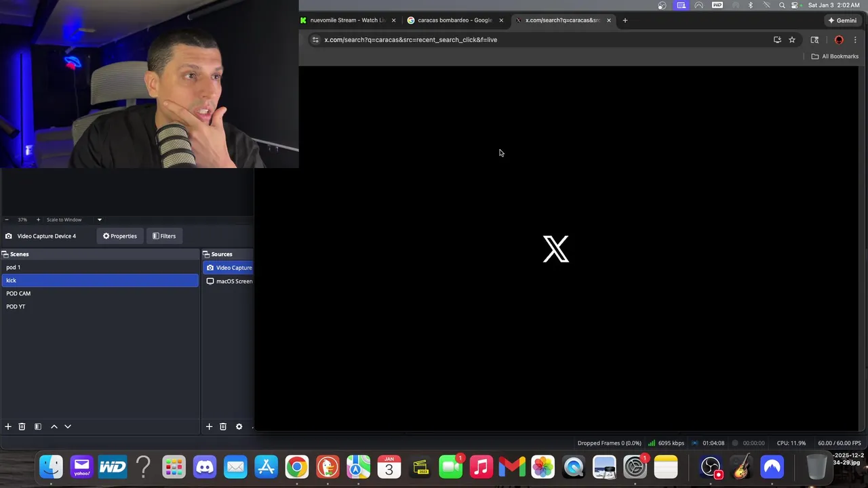Open Maps from the Dock

point(358,467)
